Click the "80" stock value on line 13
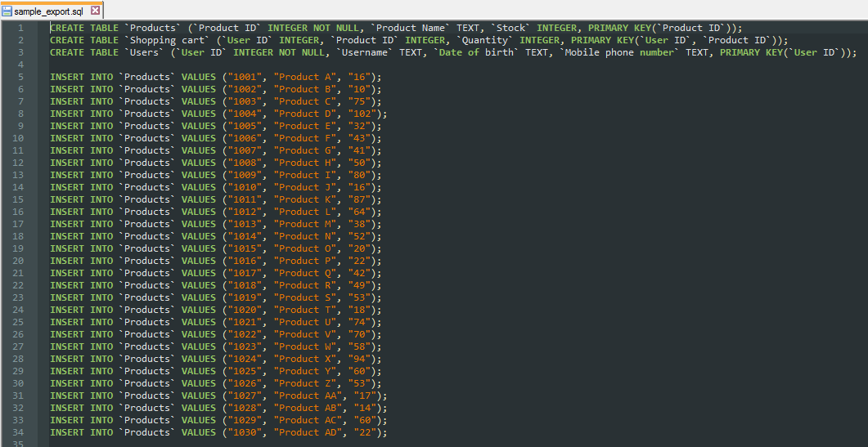This screenshot has height=447, width=868. pos(359,175)
